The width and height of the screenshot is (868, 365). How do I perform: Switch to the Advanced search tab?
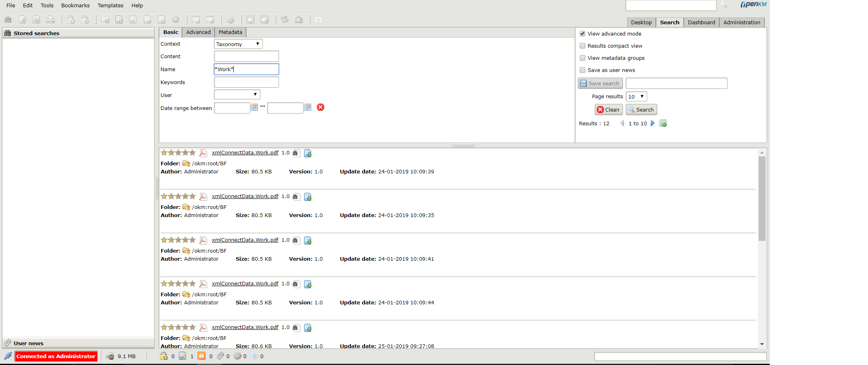pos(198,32)
